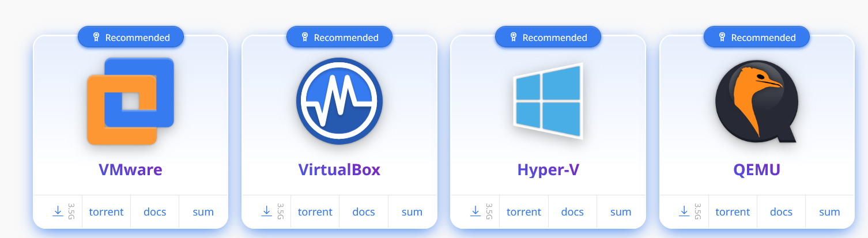868x238 pixels.
Task: Click the Hyper-V Windows logo
Action: (548, 101)
